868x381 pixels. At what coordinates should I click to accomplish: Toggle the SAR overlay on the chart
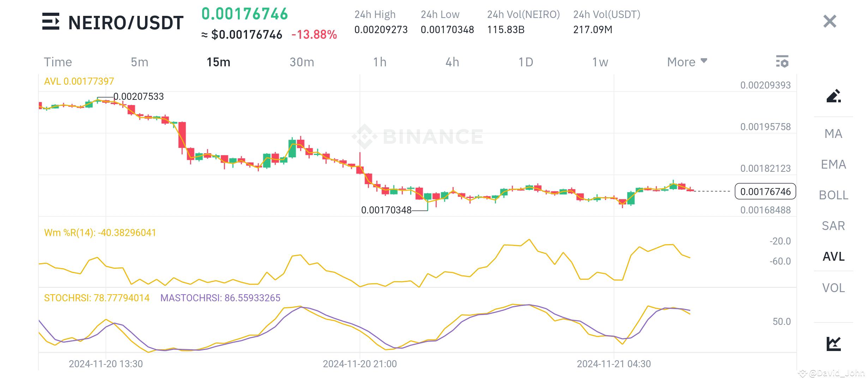[833, 226]
